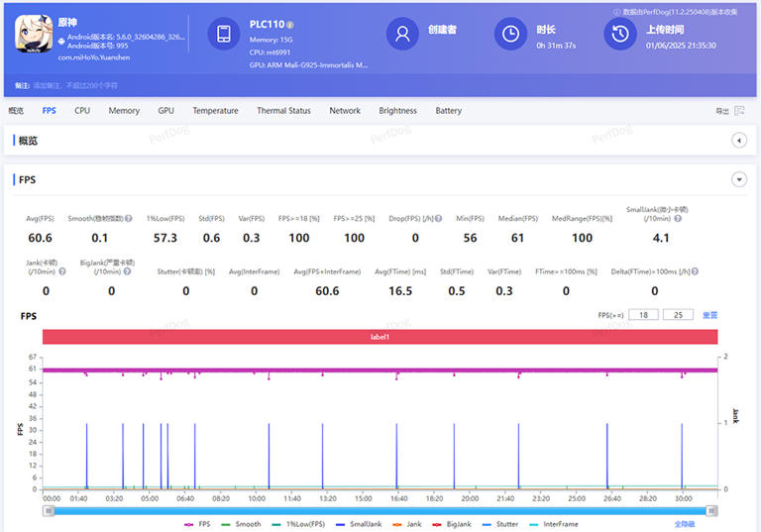This screenshot has height=532, width=761.
Task: Click the upload time 01/06/2025 21:35:30
Action: click(681, 46)
